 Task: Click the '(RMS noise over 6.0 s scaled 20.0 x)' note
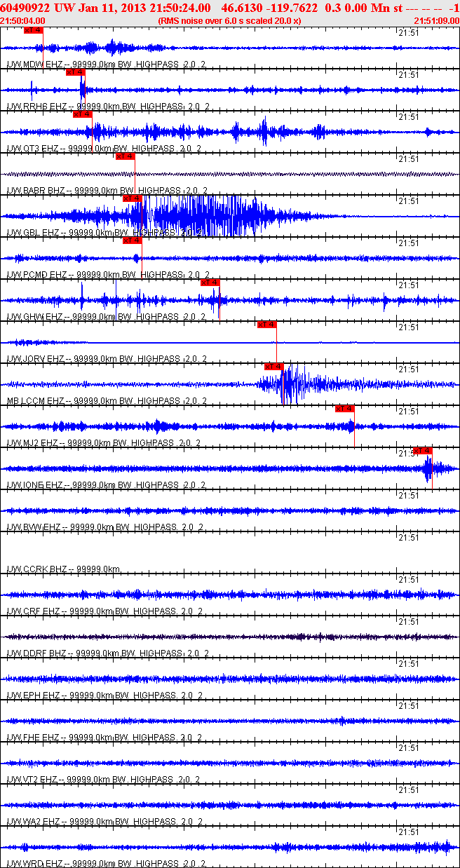pyautogui.click(x=230, y=21)
